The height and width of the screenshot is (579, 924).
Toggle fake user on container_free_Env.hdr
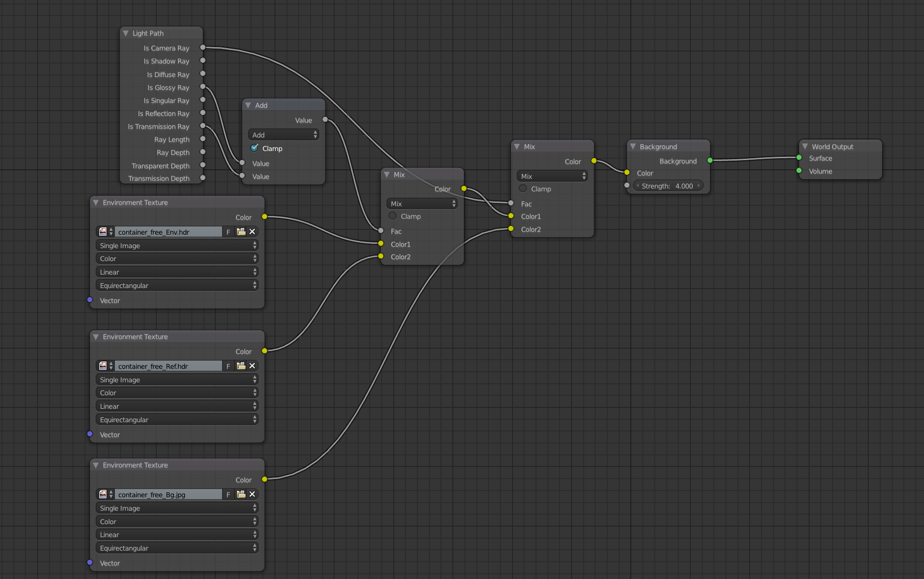tap(228, 232)
